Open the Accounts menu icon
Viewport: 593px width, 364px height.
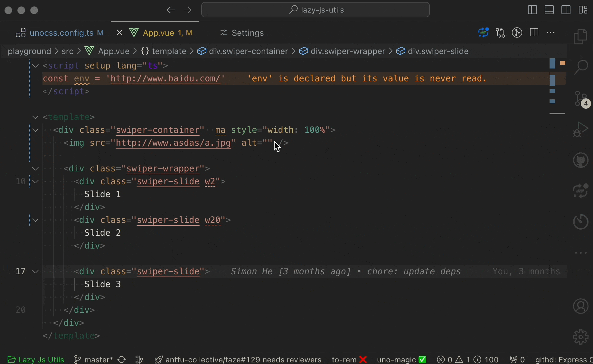pos(581,306)
